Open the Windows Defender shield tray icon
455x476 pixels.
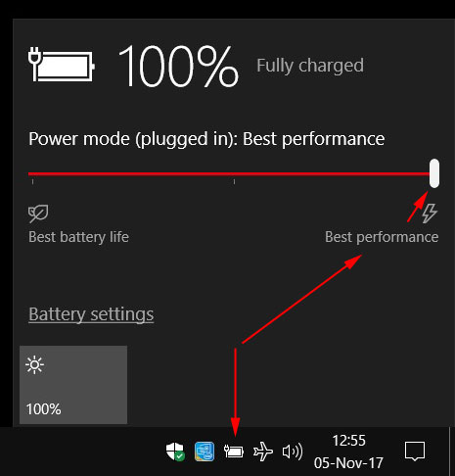[175, 452]
